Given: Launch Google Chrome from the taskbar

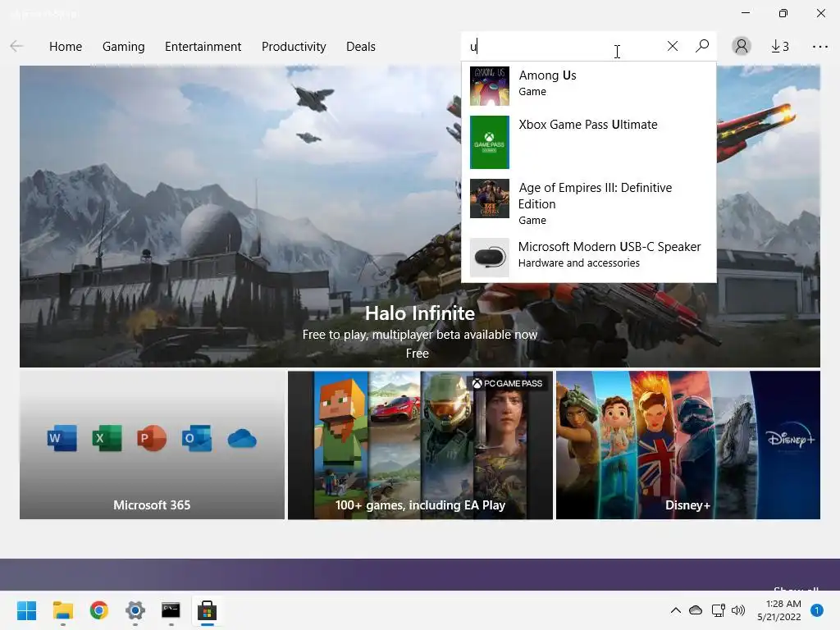Looking at the screenshot, I should pos(99,610).
